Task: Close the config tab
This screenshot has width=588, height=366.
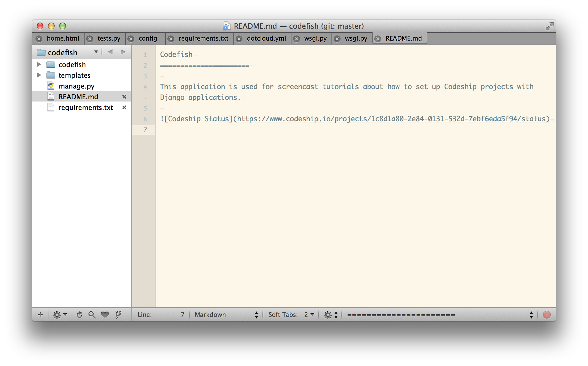Action: (131, 39)
